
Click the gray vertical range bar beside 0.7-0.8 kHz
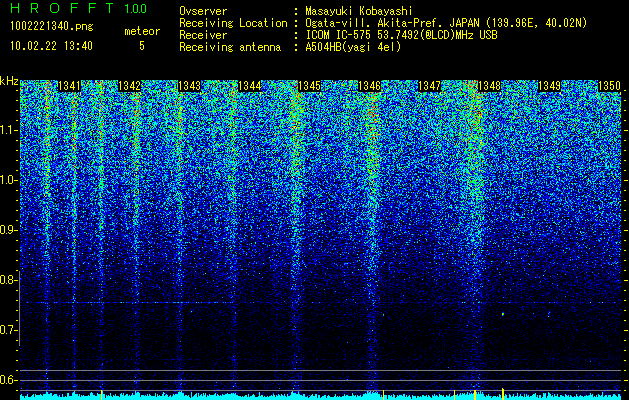(20, 308)
